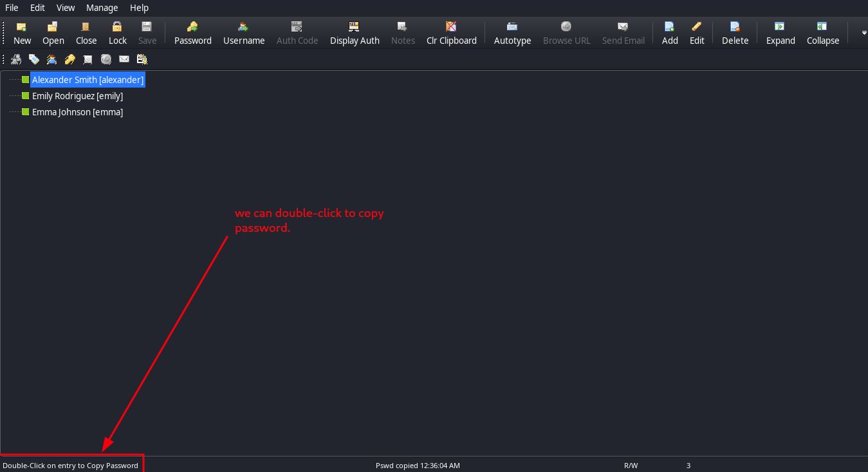Click the Display Auth toolbar icon
Viewport: 868px width, 472px height.
[x=355, y=32]
